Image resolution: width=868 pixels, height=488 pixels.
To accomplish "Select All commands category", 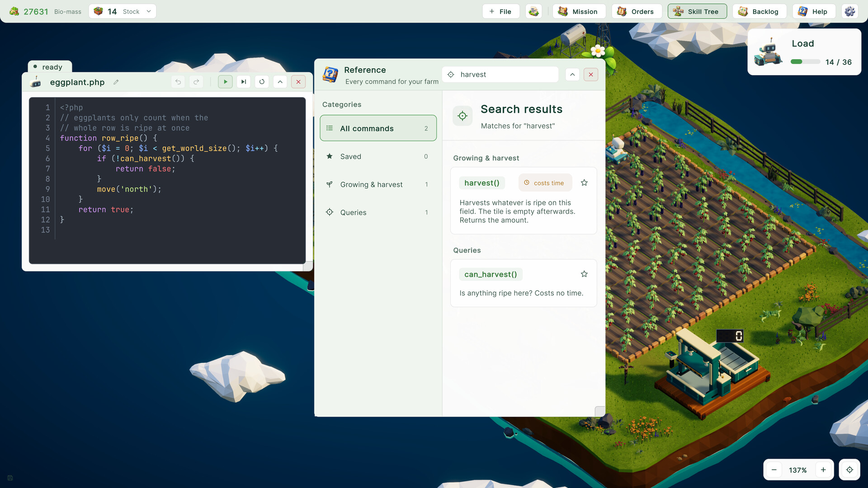I will click(x=378, y=128).
